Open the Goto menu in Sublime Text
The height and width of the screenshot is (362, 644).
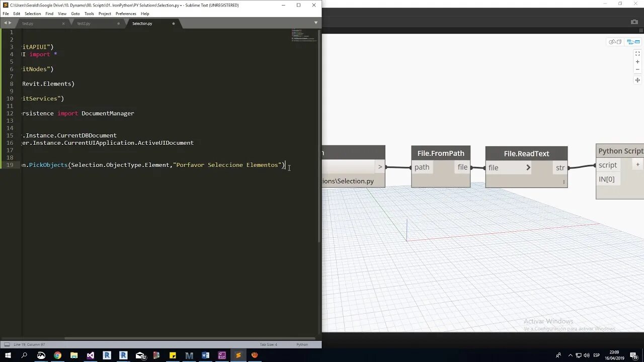[x=75, y=14]
